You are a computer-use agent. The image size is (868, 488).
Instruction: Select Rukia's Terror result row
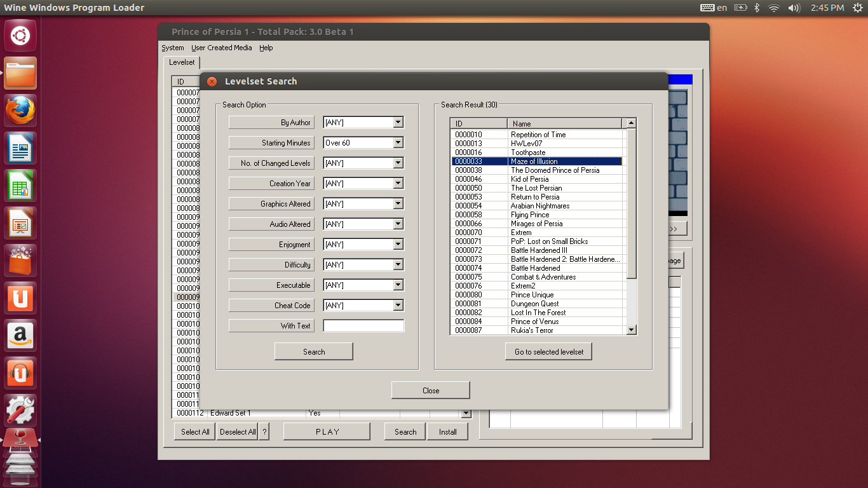(538, 330)
